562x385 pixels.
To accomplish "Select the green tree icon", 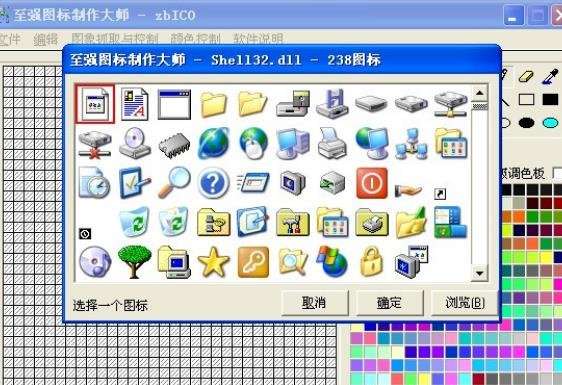I will tap(134, 262).
